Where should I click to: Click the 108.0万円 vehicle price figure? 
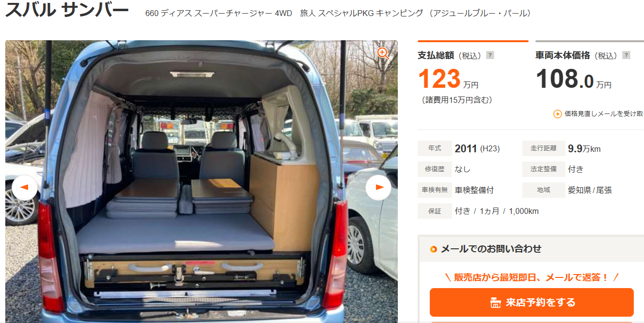tap(574, 79)
